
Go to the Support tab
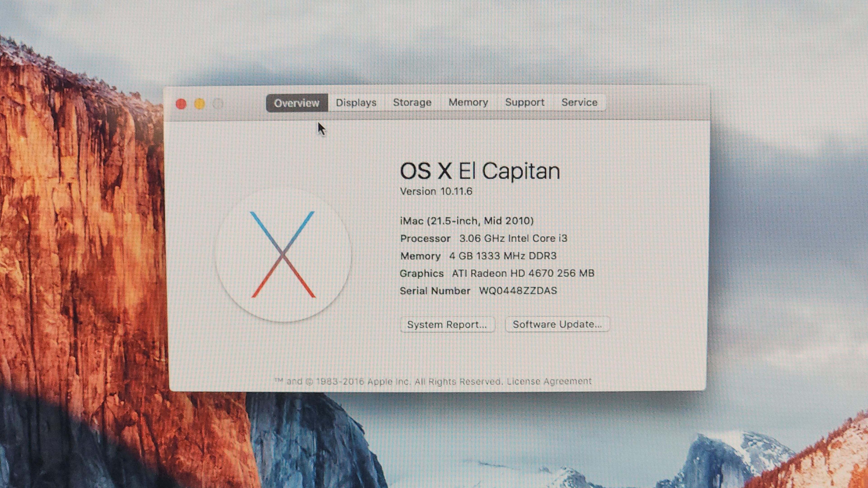coord(525,102)
